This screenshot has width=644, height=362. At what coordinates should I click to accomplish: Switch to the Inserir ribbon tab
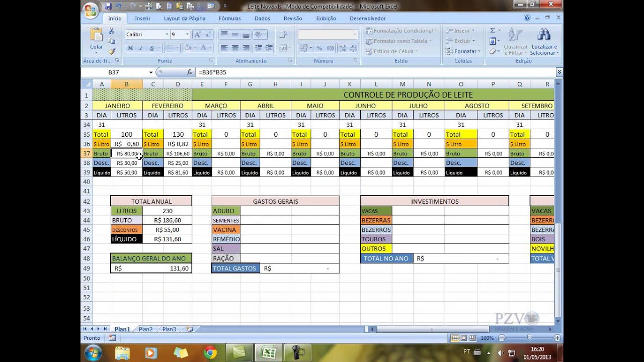[x=142, y=19]
